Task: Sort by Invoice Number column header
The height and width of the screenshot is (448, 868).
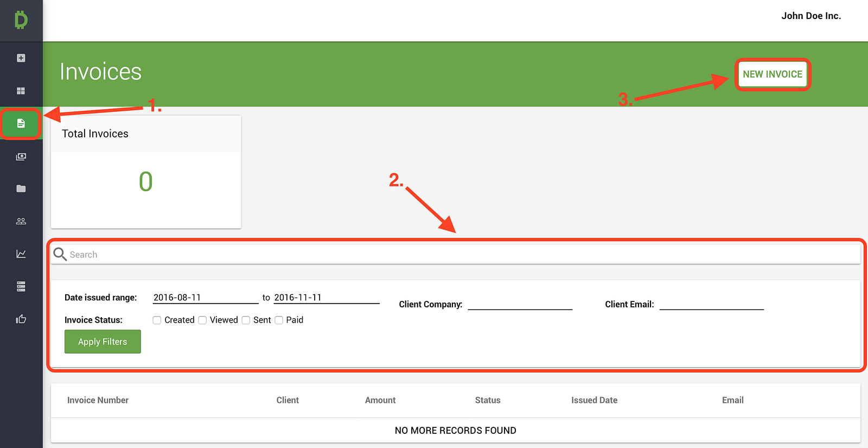Action: pyautogui.click(x=98, y=400)
